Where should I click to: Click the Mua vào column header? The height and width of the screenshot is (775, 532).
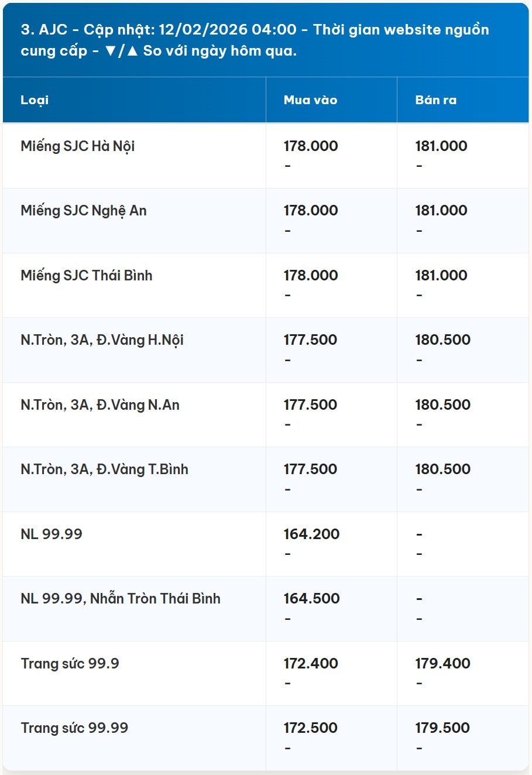[310, 100]
